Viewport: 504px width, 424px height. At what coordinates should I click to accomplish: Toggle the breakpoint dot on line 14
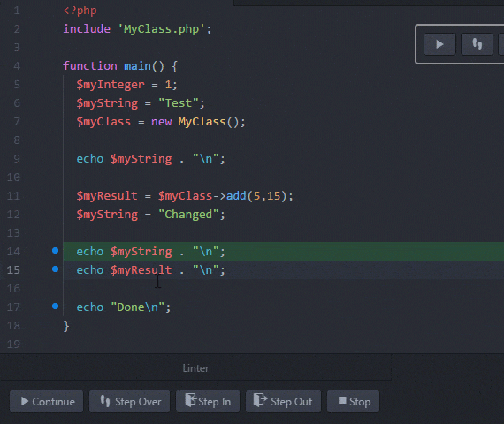click(x=56, y=251)
